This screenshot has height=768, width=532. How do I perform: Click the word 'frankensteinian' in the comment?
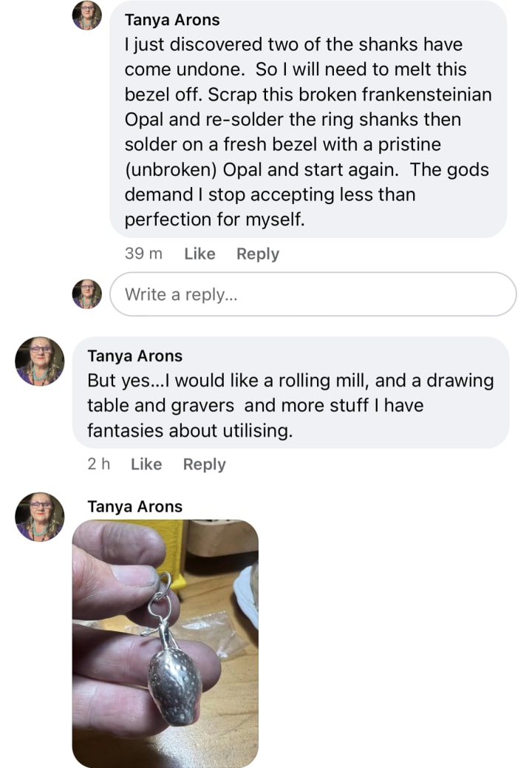tap(433, 95)
